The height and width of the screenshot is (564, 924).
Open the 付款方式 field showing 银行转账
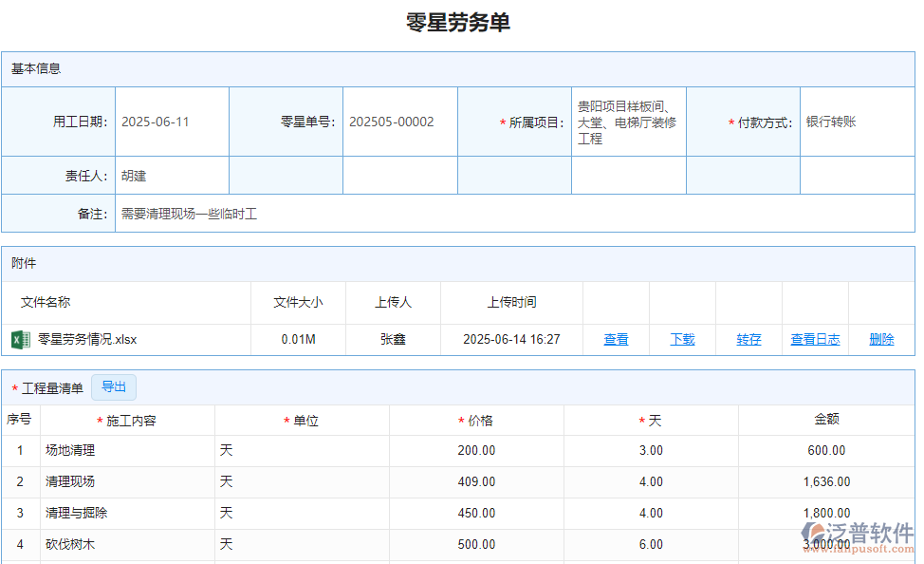point(856,122)
